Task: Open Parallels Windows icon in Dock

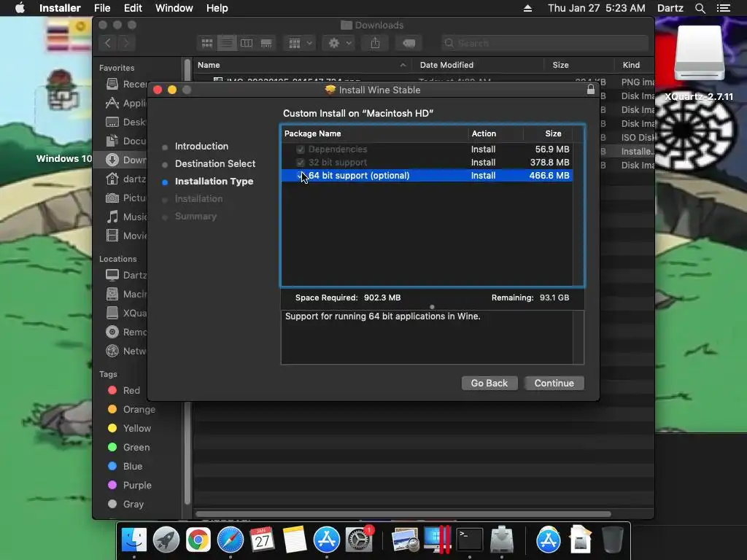Action: (438, 540)
